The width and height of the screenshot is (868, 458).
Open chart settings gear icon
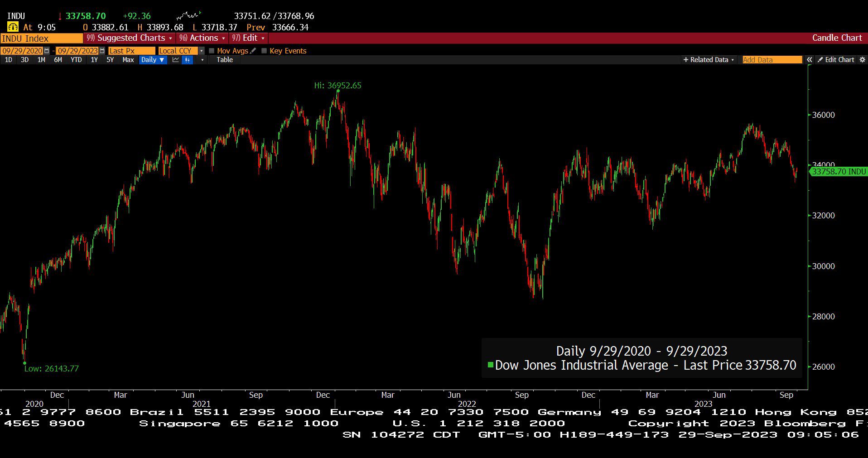click(862, 60)
